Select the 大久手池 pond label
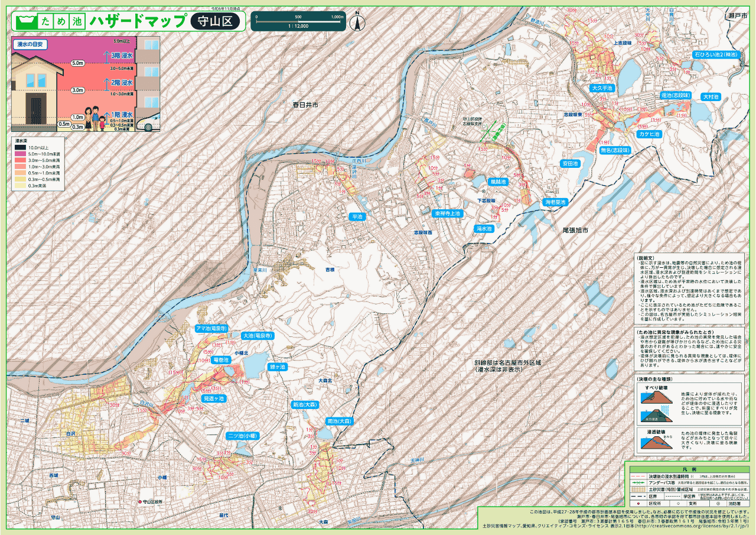Image resolution: width=756 pixels, height=535 pixels. [602, 88]
